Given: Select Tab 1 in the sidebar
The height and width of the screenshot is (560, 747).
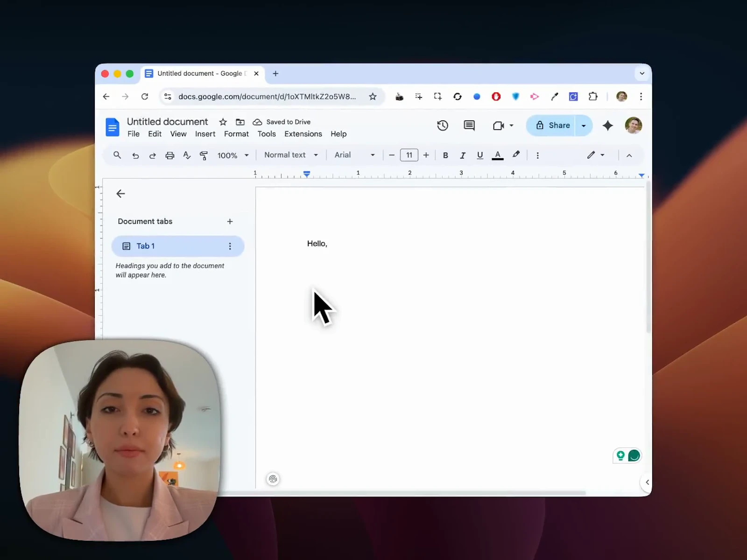Looking at the screenshot, I should [x=178, y=246].
